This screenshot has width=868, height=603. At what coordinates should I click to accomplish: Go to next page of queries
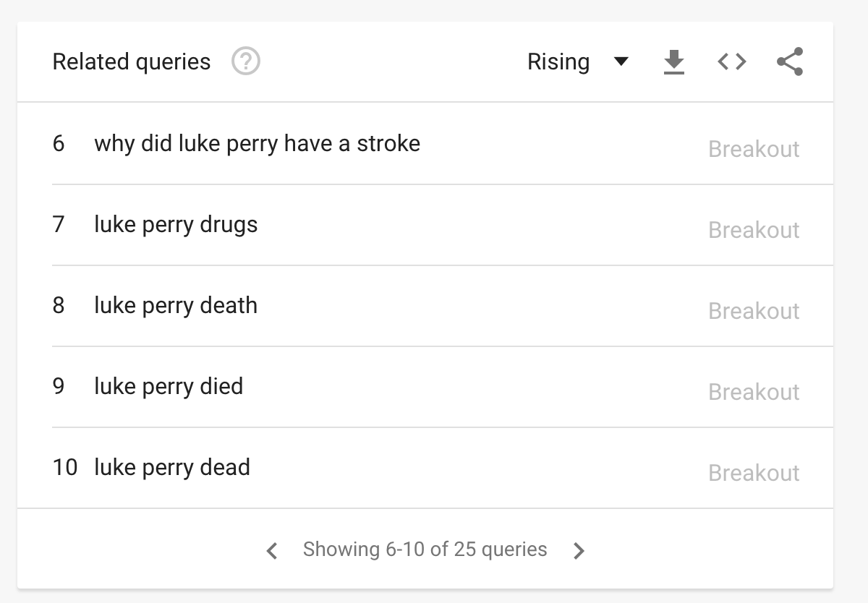point(578,551)
